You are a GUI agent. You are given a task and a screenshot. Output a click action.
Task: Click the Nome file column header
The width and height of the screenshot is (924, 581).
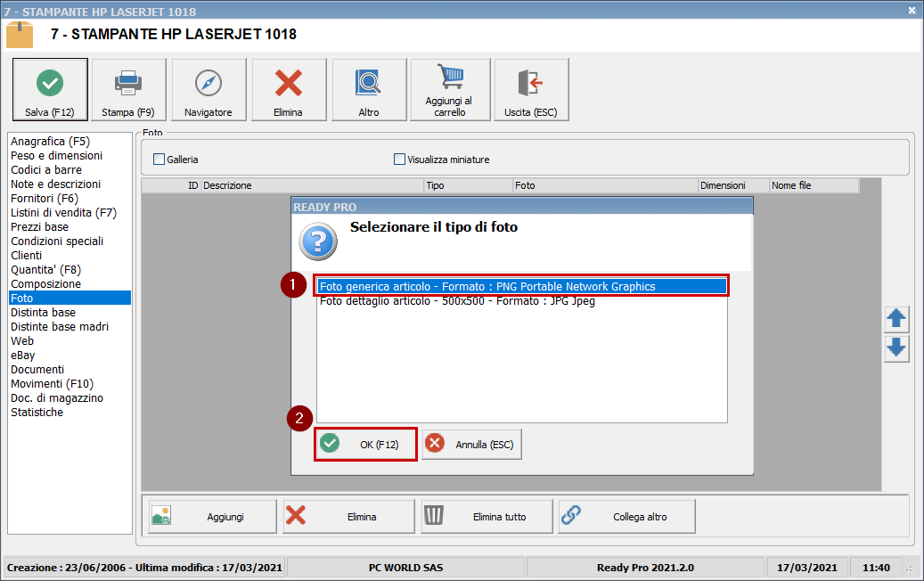(814, 185)
